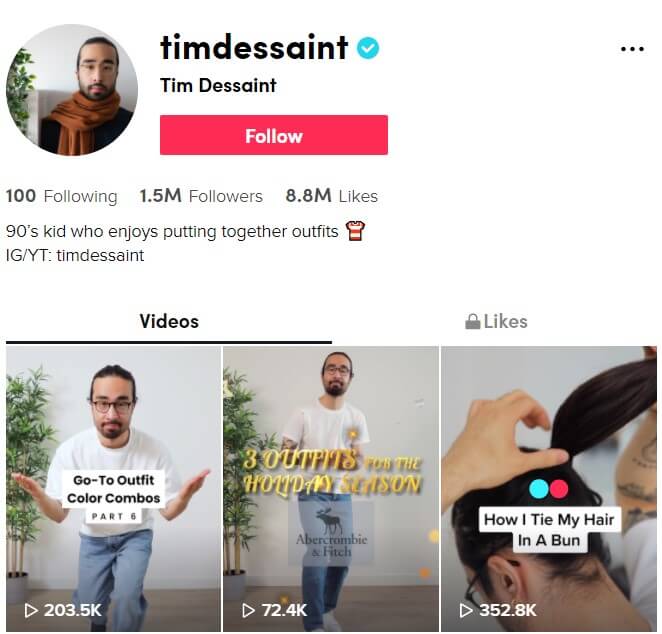The width and height of the screenshot is (662, 634).
Task: Open the three-dot more options menu
Action: tap(632, 49)
